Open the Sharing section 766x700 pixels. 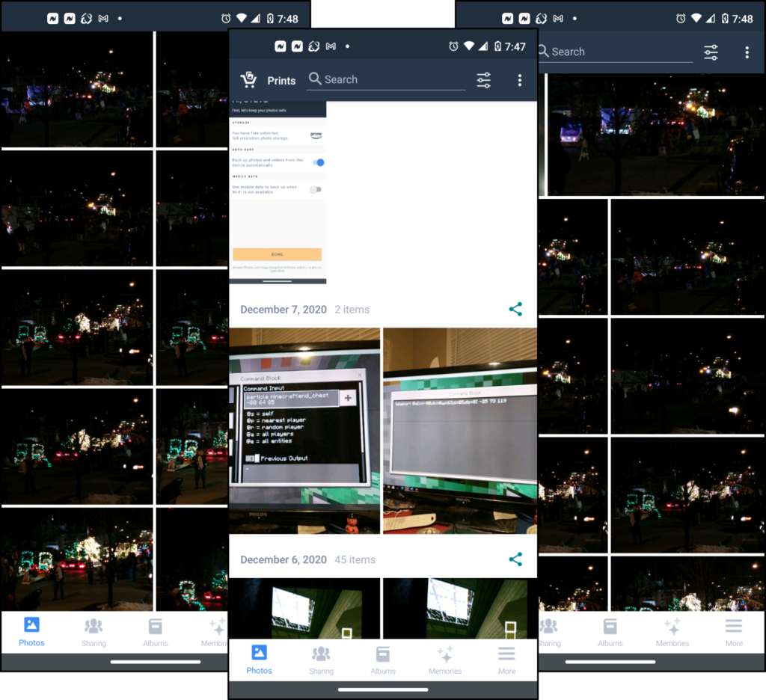tap(321, 660)
